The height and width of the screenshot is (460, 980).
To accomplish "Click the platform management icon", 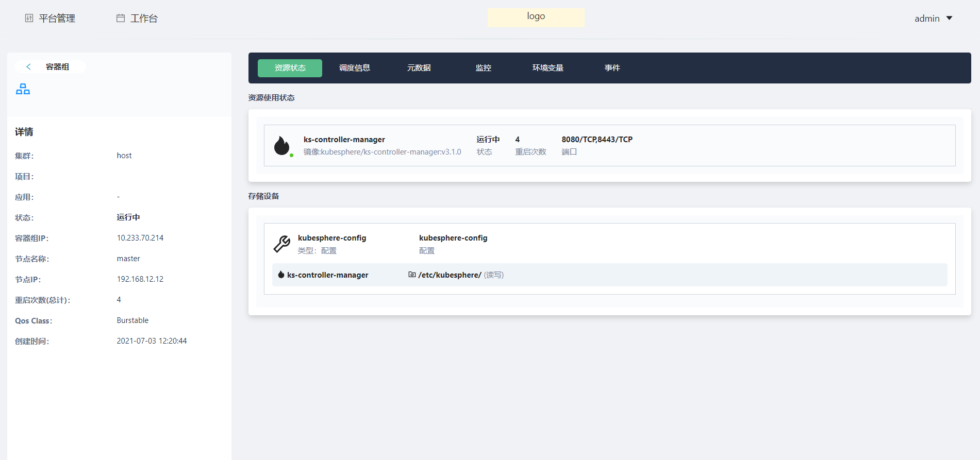I will [29, 18].
